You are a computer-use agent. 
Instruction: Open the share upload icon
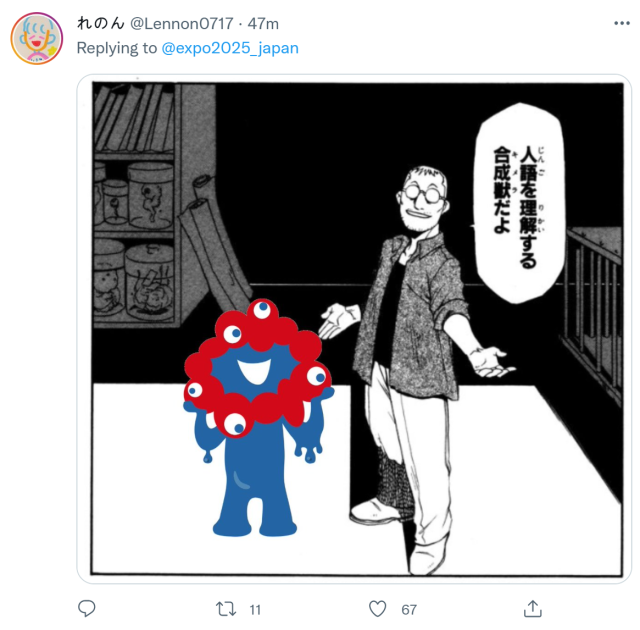coord(533,608)
